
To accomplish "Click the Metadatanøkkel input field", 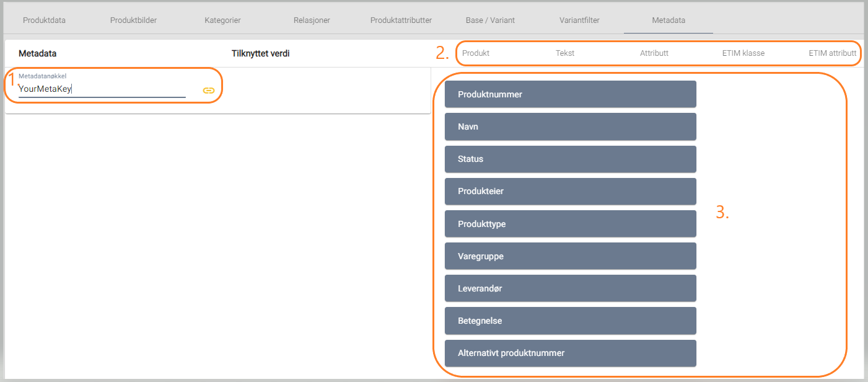I will tap(102, 89).
